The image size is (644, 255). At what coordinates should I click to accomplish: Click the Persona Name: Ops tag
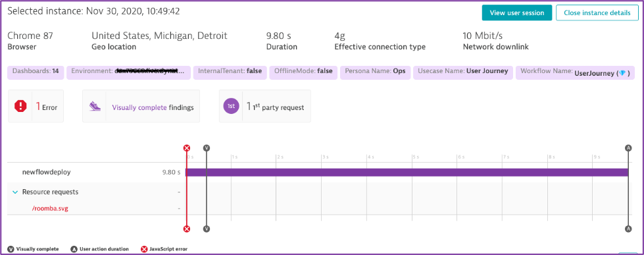pos(376,71)
